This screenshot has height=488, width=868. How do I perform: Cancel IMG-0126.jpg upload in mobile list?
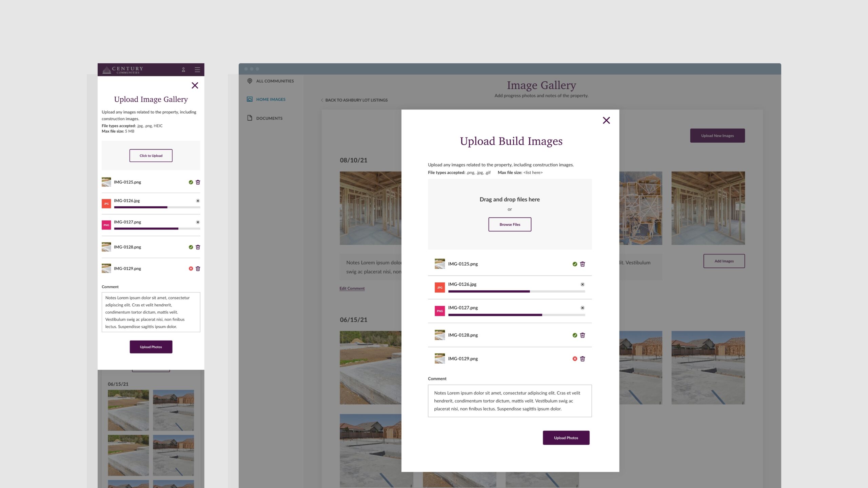click(198, 201)
